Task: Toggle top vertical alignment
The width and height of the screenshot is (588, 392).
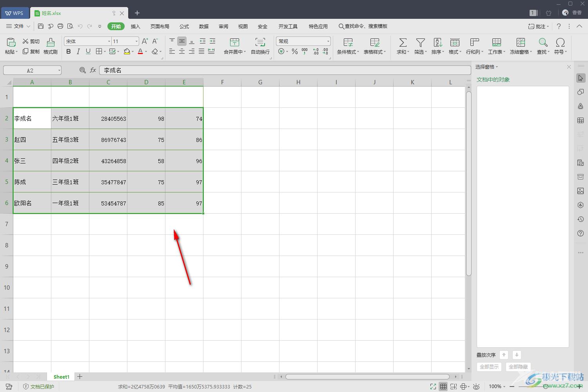Action: [x=172, y=41]
